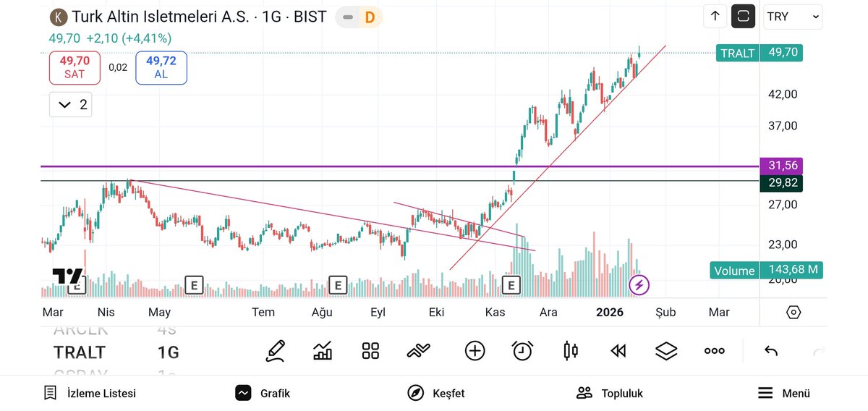Change chart type with the candlestick icon

coord(570,351)
